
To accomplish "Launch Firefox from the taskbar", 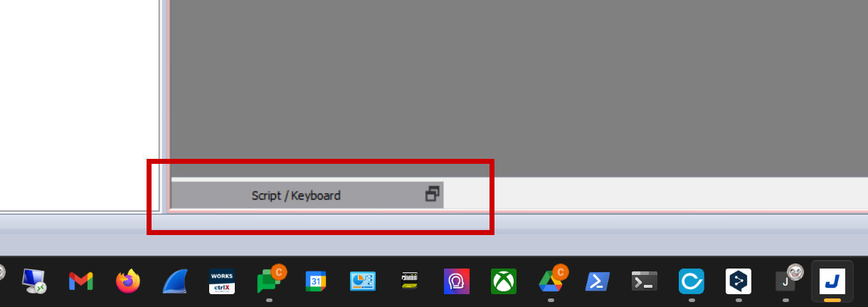I will (128, 281).
